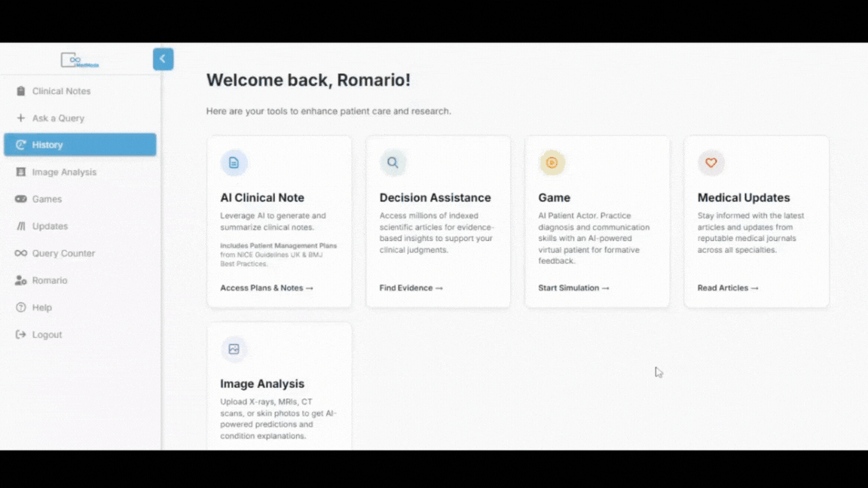The width and height of the screenshot is (868, 488).
Task: Select the Clinical Notes document icon
Action: (x=19, y=90)
